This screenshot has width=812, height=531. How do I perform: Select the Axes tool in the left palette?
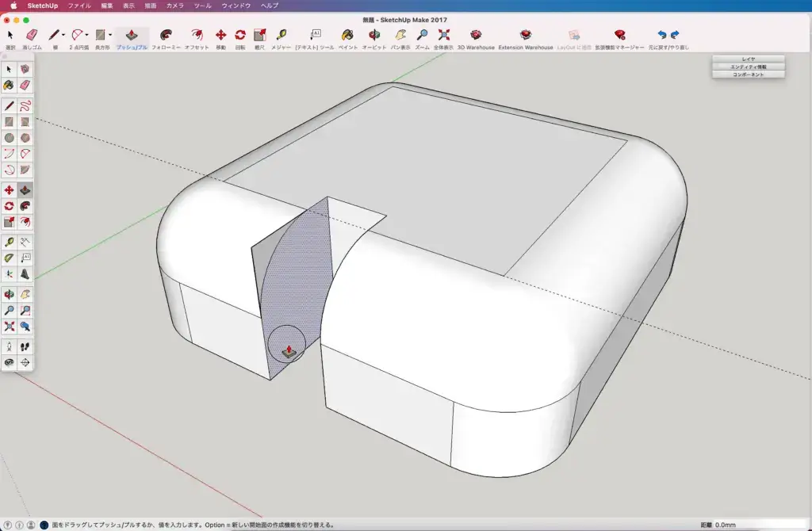coord(9,273)
